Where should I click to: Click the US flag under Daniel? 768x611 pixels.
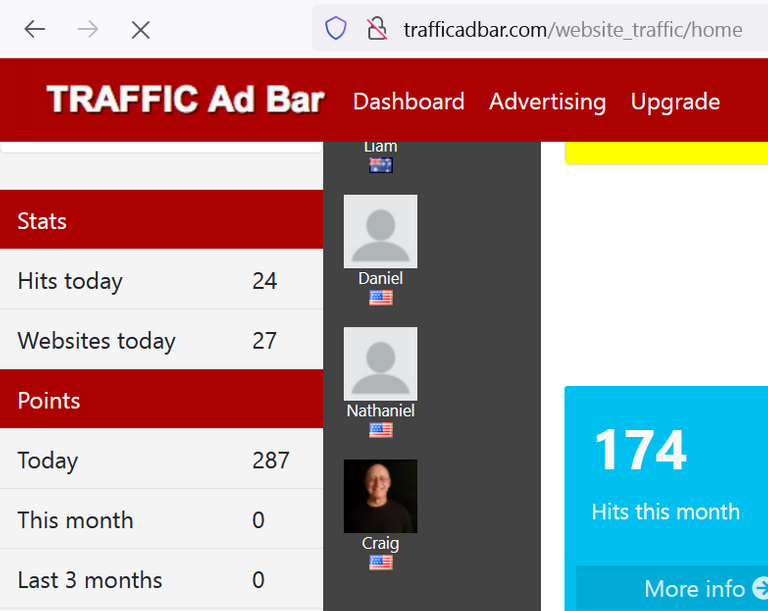381,297
